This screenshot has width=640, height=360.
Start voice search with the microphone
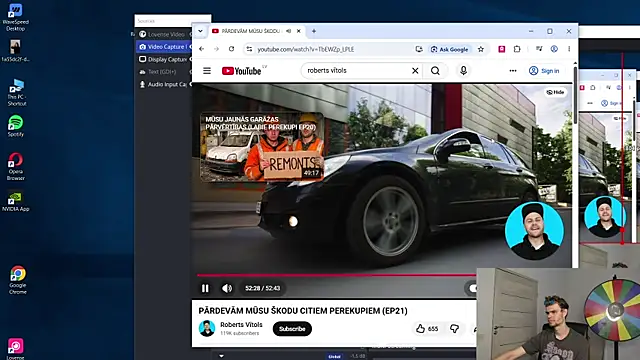[463, 71]
